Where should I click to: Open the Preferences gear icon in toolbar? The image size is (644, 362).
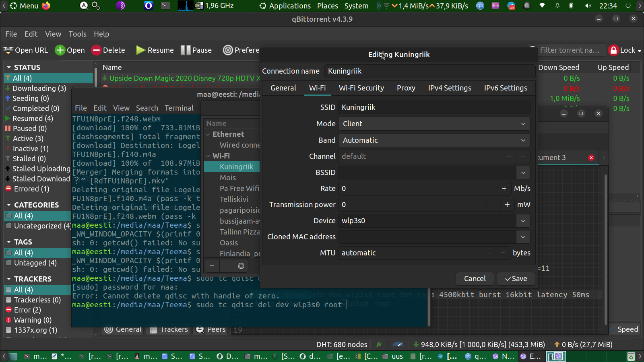[228, 50]
